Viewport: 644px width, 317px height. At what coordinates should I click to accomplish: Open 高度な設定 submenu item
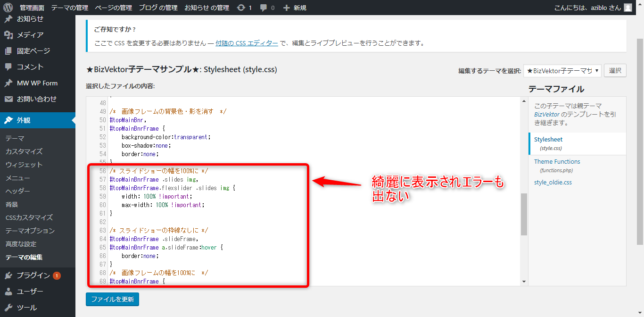21,244
